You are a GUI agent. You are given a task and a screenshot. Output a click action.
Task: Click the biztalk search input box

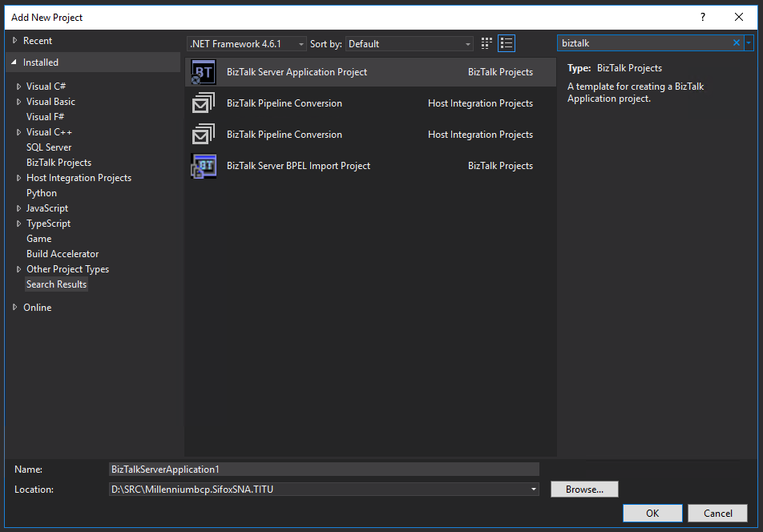coord(644,42)
